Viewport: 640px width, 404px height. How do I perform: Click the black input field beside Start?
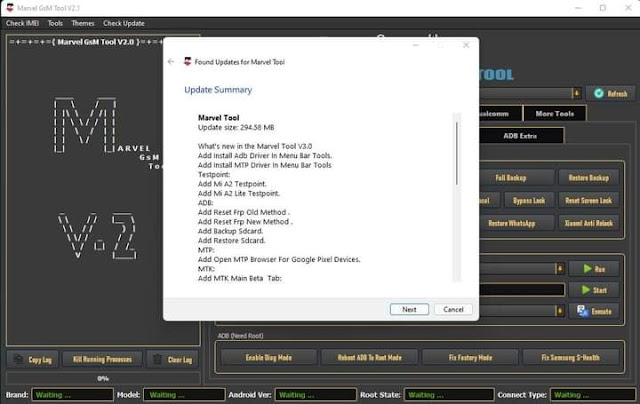[x=522, y=290]
